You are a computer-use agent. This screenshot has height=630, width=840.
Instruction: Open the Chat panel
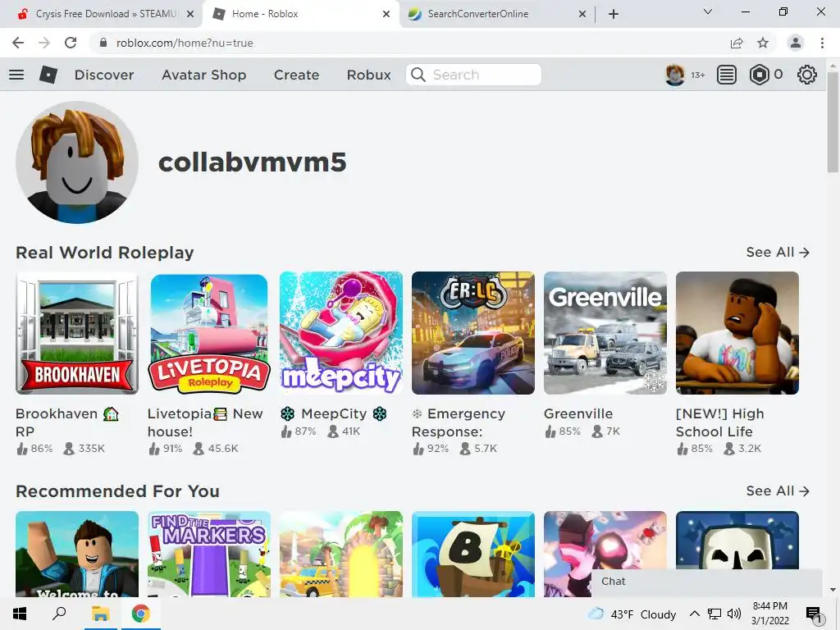pos(706,582)
